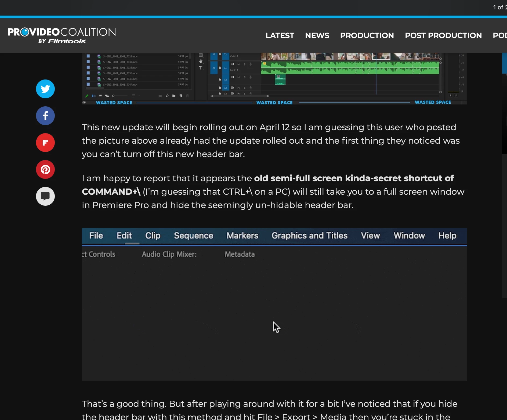The height and width of the screenshot is (420, 507).
Task: Pin the article using the Pinterest icon
Action: click(x=45, y=169)
